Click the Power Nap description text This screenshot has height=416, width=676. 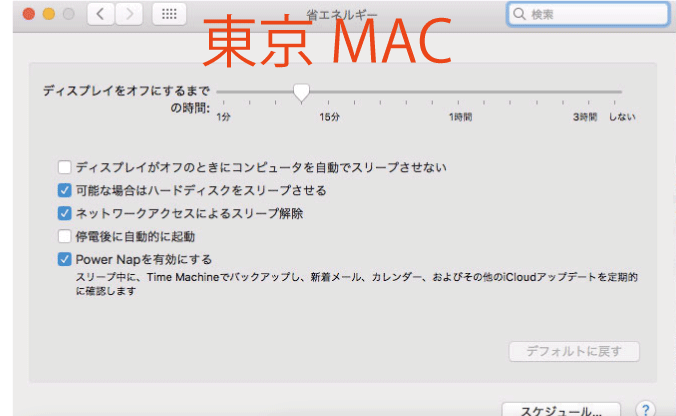click(x=357, y=284)
